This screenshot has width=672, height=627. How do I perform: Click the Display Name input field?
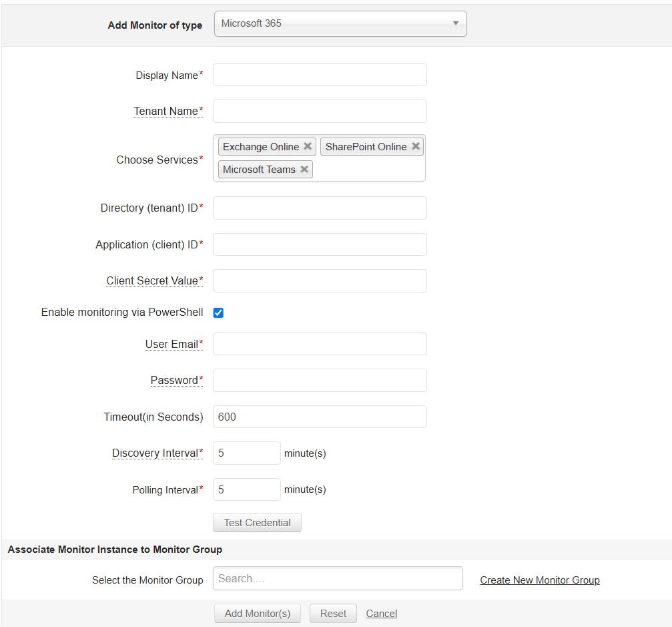click(320, 75)
